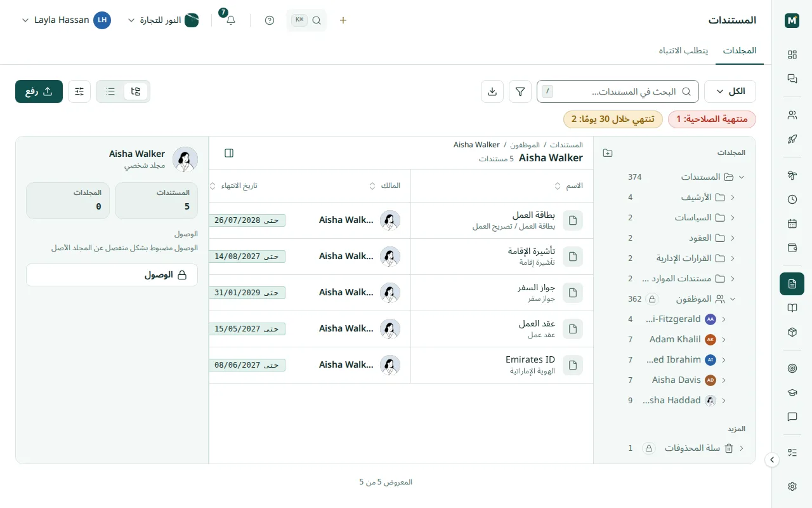The image size is (812, 508).
Task: Open the notifications bell
Action: (231, 20)
